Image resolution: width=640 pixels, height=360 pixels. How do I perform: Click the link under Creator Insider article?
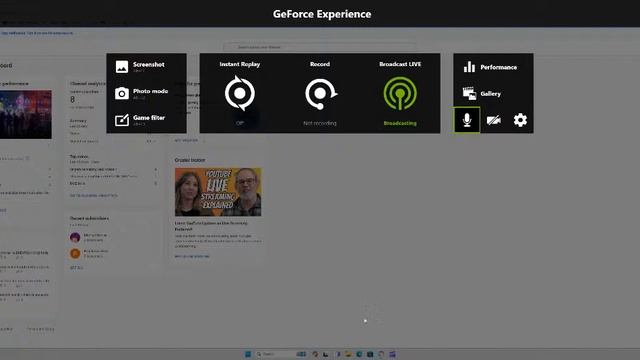coord(192,256)
